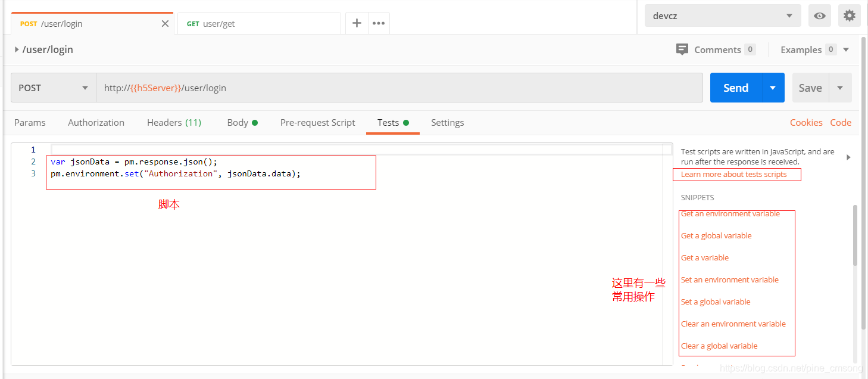Click the SNIPPETS heading
The height and width of the screenshot is (379, 868).
point(697,197)
